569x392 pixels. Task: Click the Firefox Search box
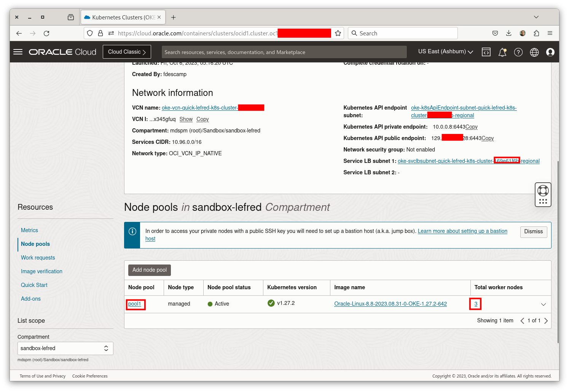[x=403, y=33]
